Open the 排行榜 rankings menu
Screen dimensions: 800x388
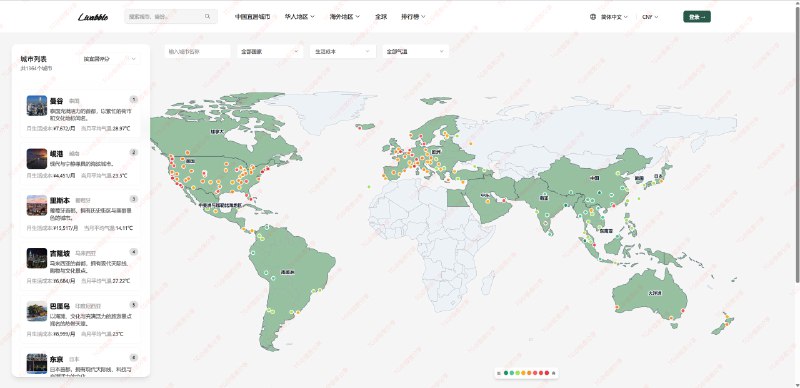[x=413, y=17]
